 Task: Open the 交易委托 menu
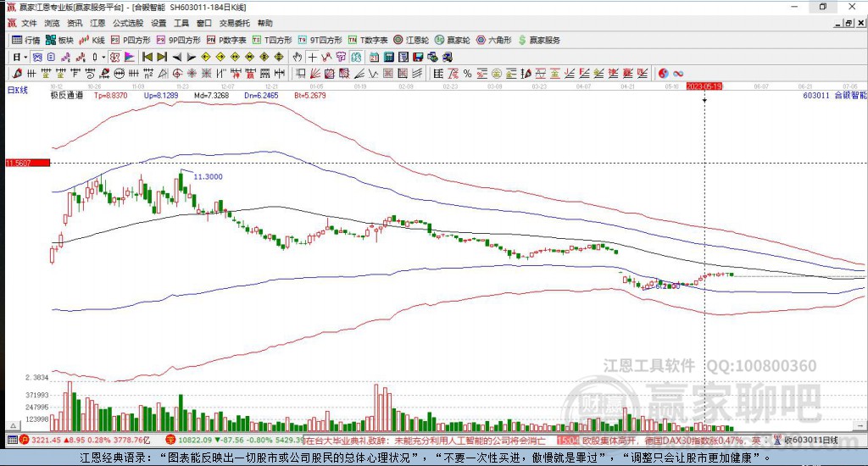[234, 23]
